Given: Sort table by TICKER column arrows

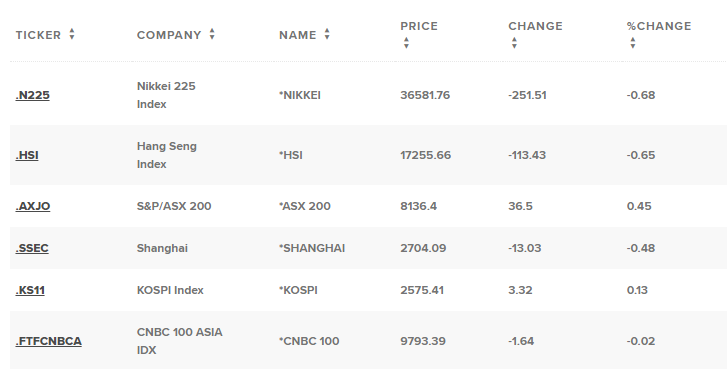Looking at the screenshot, I should coord(72,34).
